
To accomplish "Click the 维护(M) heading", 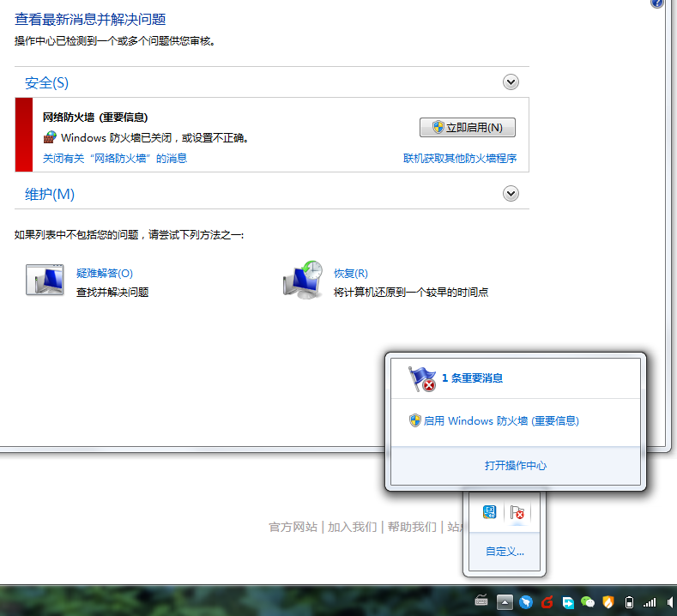I will click(50, 194).
